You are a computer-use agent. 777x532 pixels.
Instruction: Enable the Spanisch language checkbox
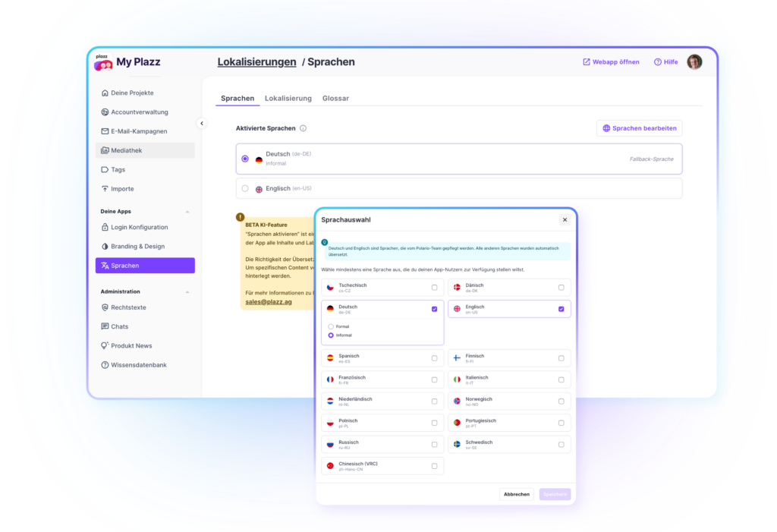(x=434, y=358)
